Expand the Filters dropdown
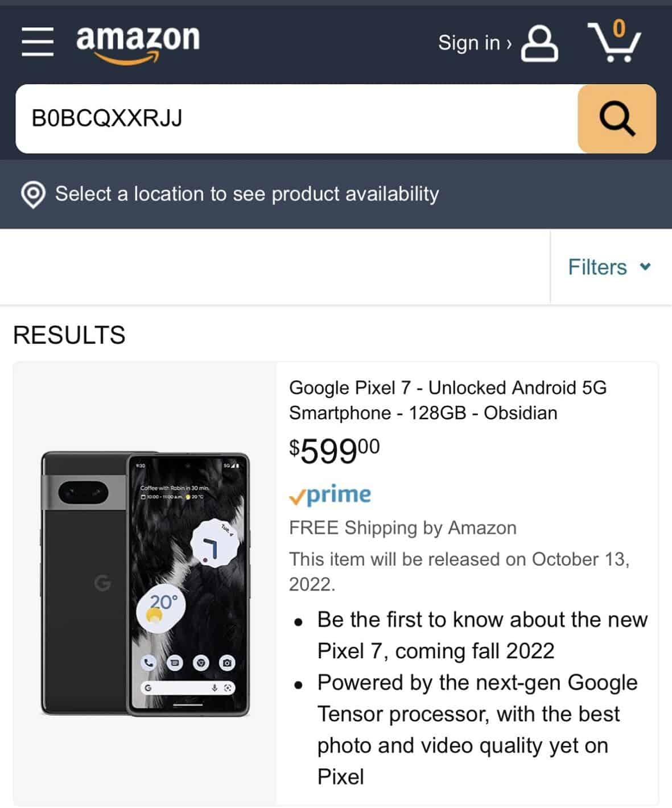 click(x=609, y=267)
